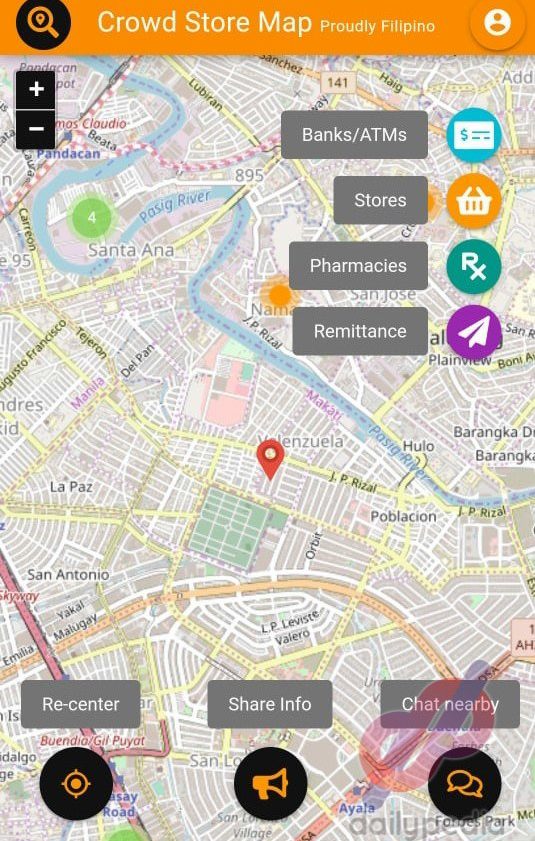Select the Remittance label

360,331
